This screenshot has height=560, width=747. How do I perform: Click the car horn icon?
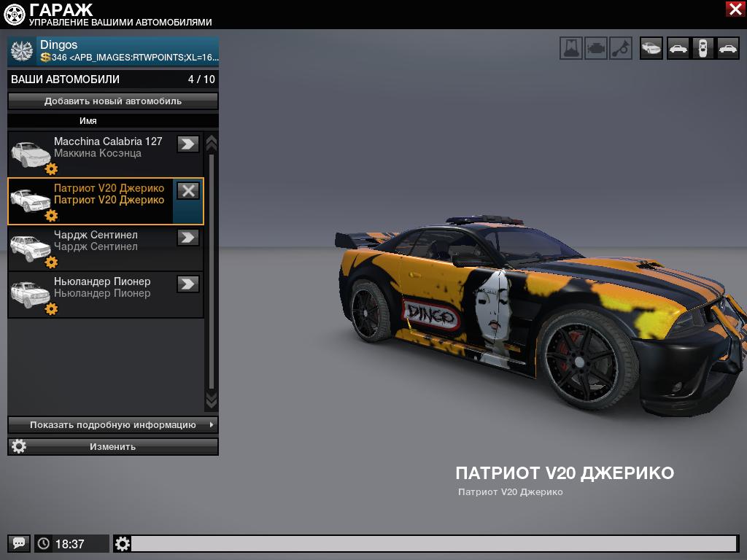point(621,49)
